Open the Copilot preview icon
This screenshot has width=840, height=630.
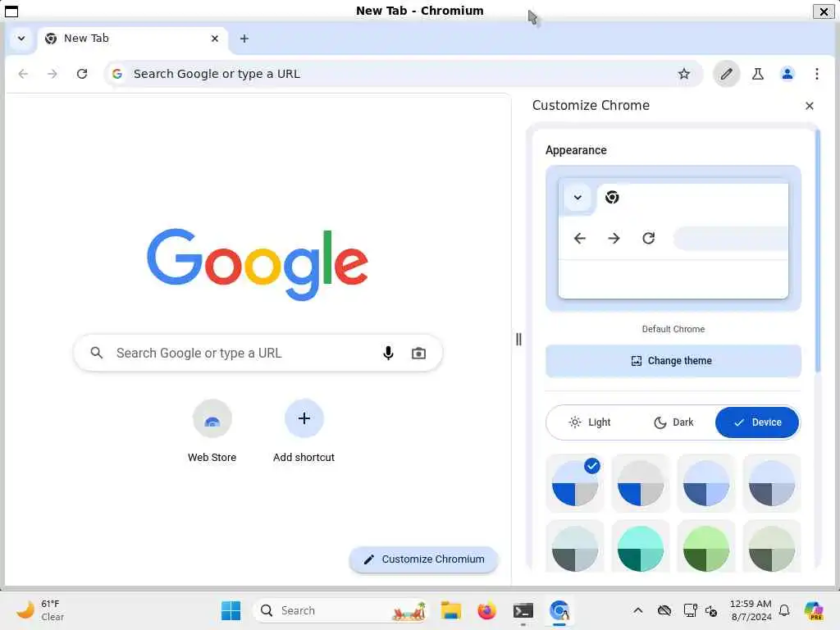tap(813, 610)
